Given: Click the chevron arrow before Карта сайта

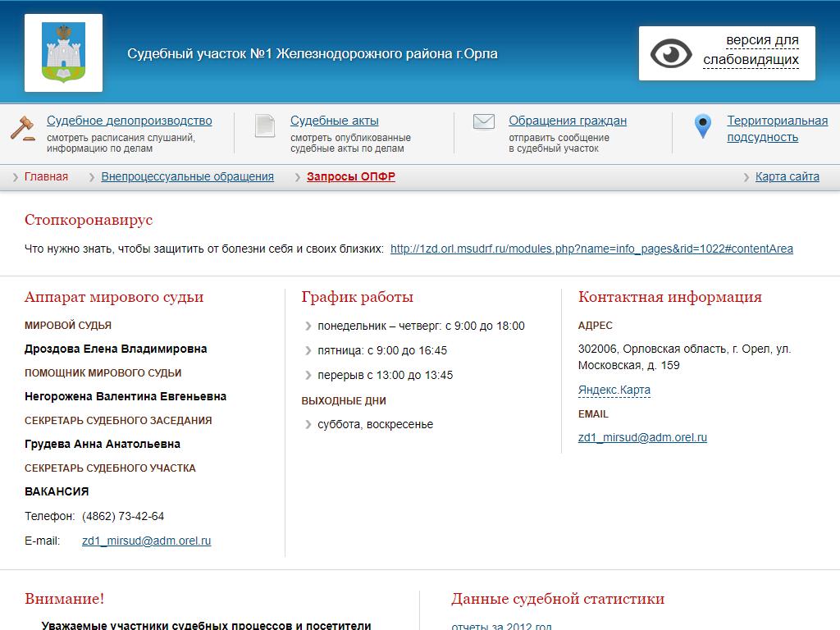Looking at the screenshot, I should 746,177.
